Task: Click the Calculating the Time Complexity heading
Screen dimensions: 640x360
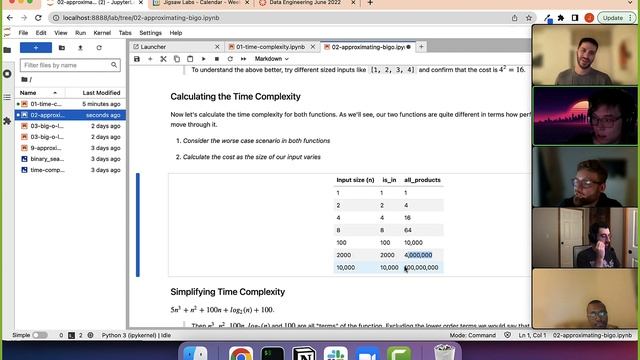Action: click(x=236, y=96)
